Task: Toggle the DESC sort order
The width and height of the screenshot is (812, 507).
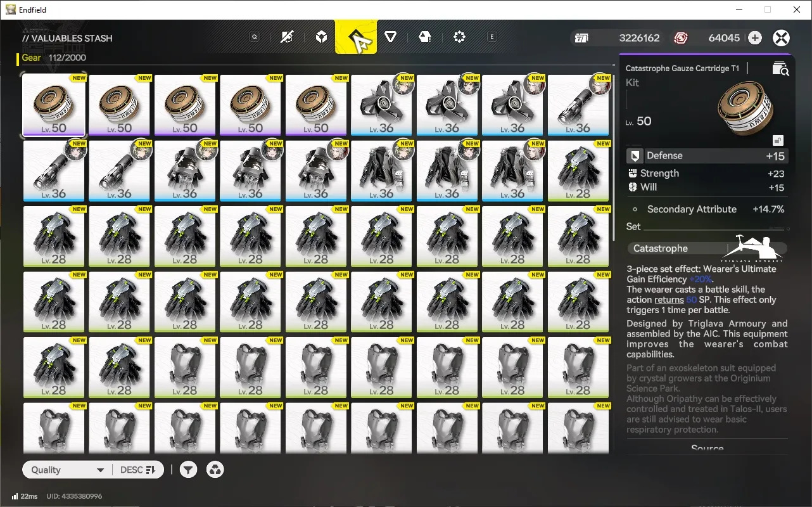Action: click(x=137, y=470)
